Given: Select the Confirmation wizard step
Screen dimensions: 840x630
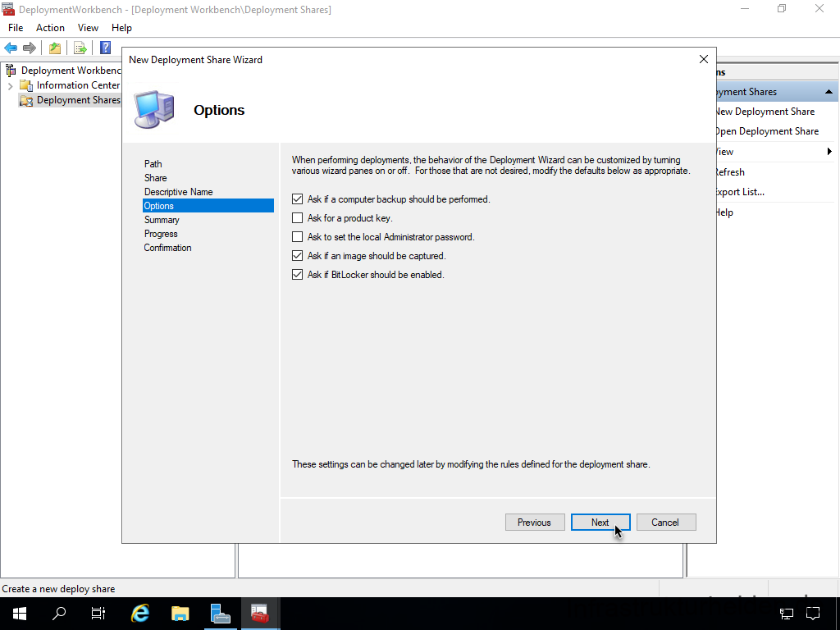Looking at the screenshot, I should click(167, 248).
